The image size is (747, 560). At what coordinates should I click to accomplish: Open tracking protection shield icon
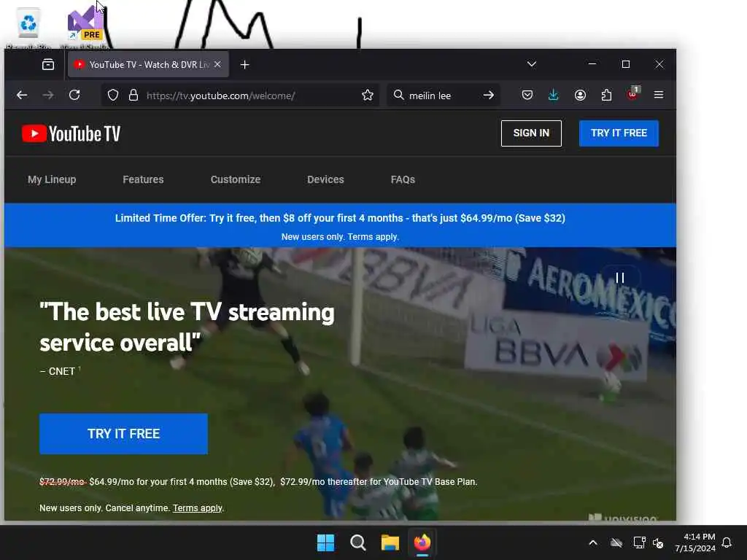point(113,96)
